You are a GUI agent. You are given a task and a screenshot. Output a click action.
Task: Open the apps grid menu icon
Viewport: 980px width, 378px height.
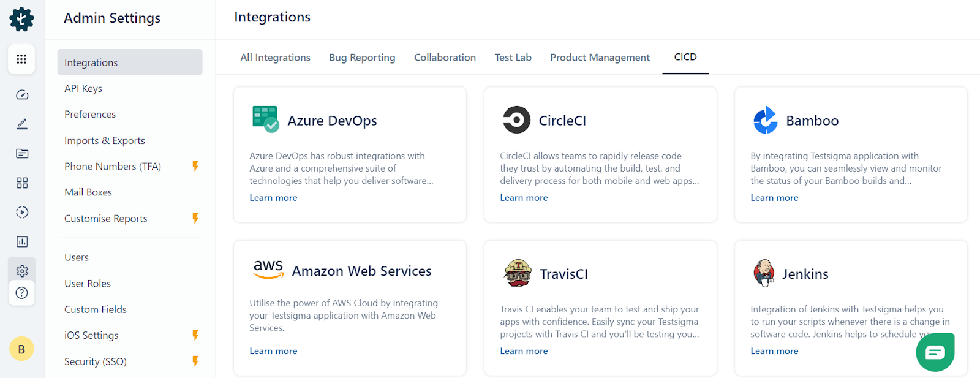click(x=21, y=59)
